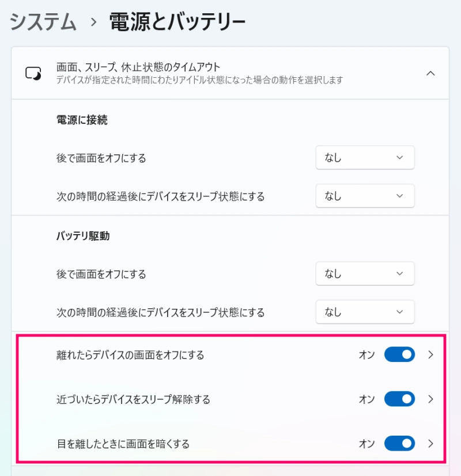Image resolution: width=461 pixels, height=476 pixels.
Task: Click the 電源とバッテリー page title
Action: (173, 20)
